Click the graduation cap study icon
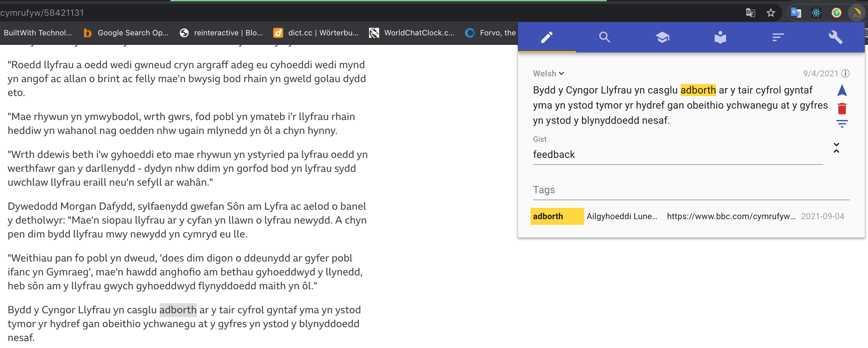 click(x=662, y=37)
